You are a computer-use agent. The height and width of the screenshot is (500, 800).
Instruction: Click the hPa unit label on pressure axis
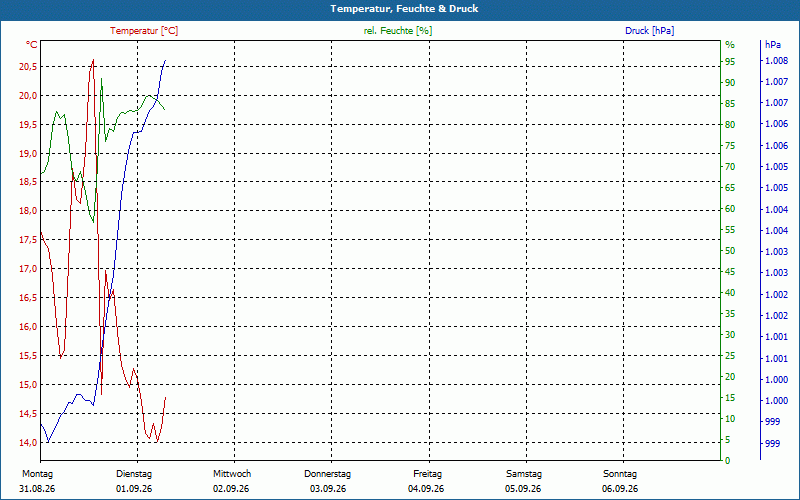773,45
